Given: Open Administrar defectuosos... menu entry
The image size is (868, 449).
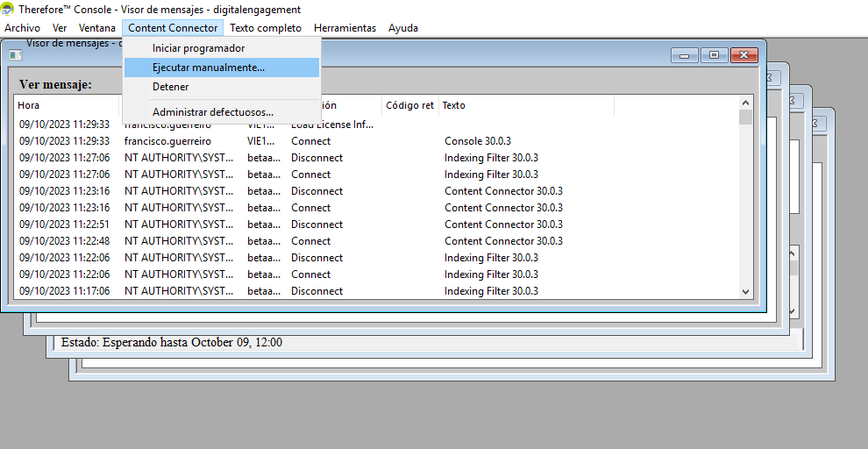Looking at the screenshot, I should click(x=222, y=112).
